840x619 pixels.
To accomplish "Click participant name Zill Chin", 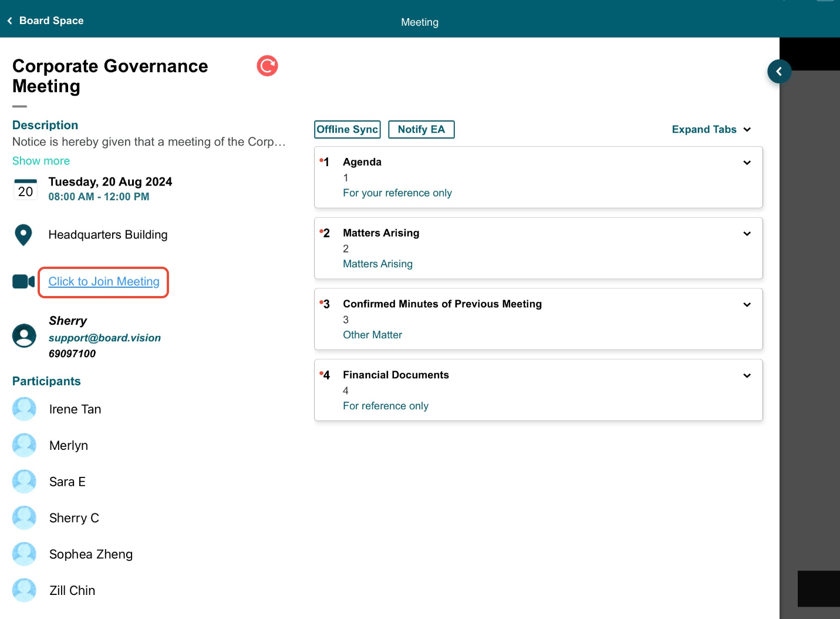I will (x=72, y=591).
